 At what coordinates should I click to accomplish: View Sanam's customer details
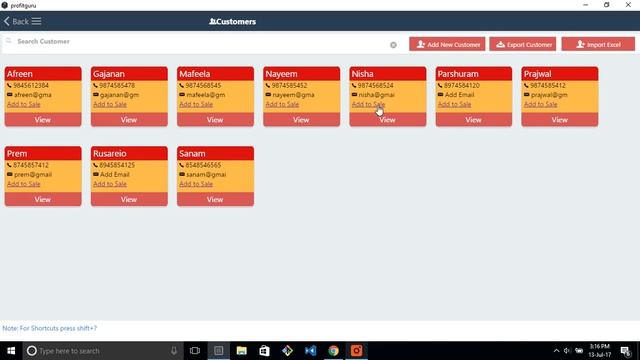coord(215,199)
